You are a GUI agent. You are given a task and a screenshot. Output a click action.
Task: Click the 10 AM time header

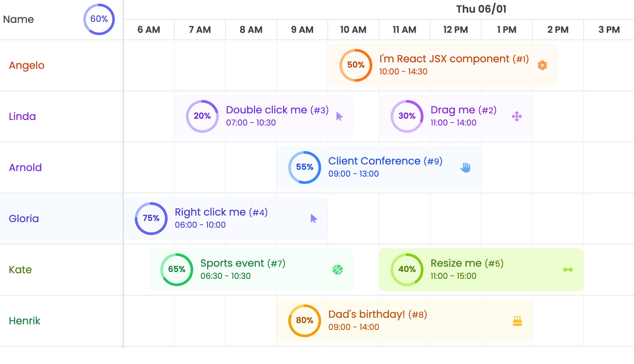(353, 30)
